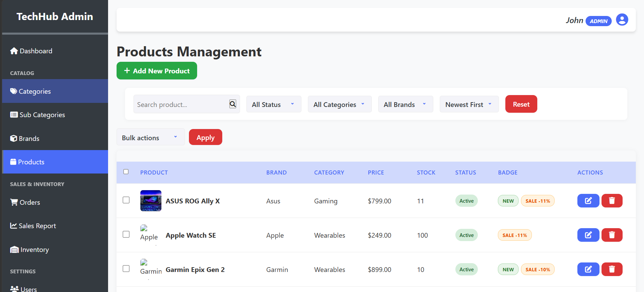Open Sub Categories in the sidebar
The height and width of the screenshot is (292, 644).
point(55,115)
